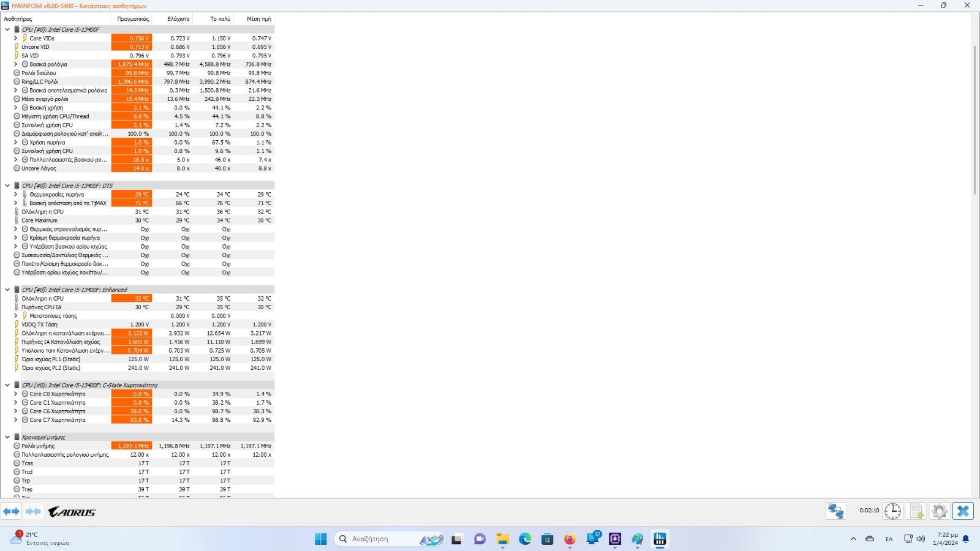Close the sensors panel with the blue X icon
This screenshot has width=980, height=551.
click(x=963, y=511)
